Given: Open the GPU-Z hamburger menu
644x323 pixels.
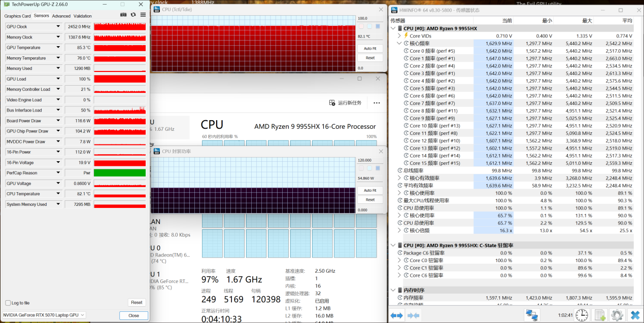Looking at the screenshot, I should [x=143, y=15].
